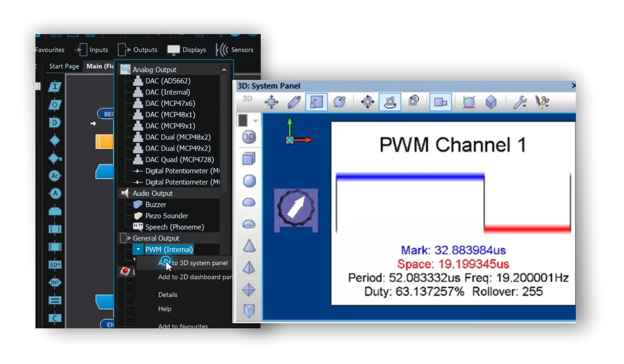Select the Connection point A: icon
This screenshot has width=624, height=364.
[55, 176]
